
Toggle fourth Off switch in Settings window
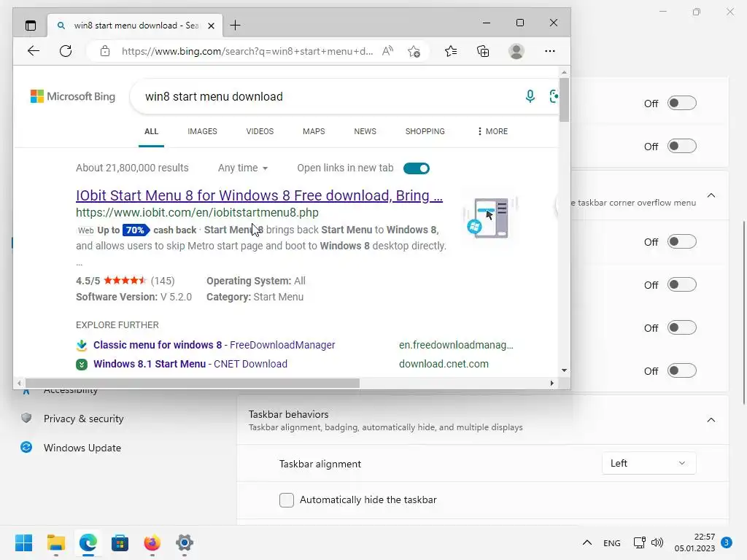click(x=682, y=285)
